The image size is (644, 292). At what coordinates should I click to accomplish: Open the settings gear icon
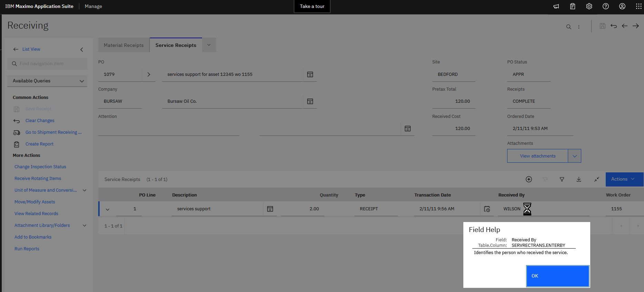pos(589,6)
